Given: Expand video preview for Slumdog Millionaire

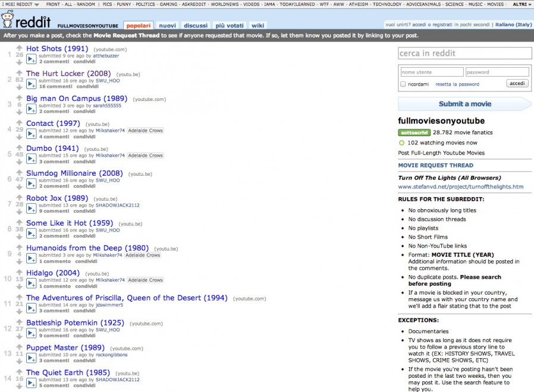Looking at the screenshot, I should tap(32, 184).
